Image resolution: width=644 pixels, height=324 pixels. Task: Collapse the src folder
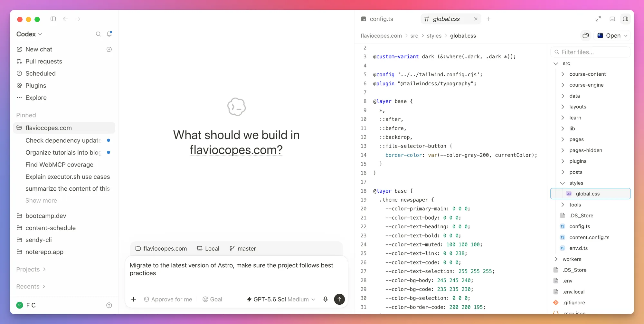[x=556, y=63]
